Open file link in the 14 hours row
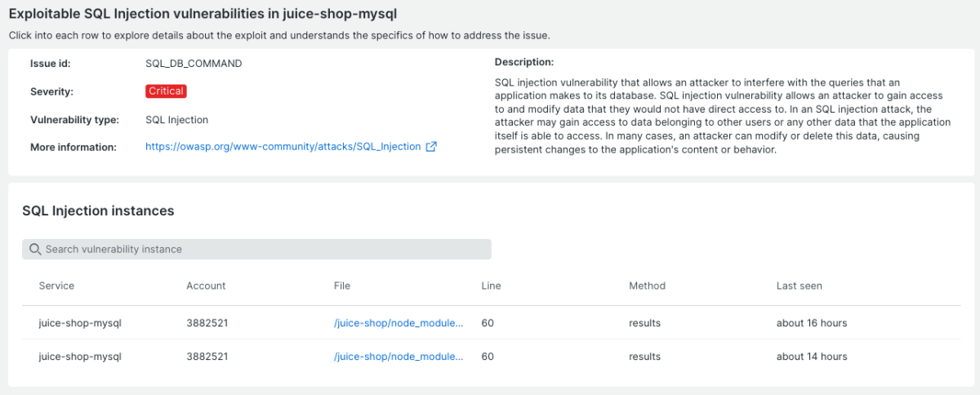 pos(399,357)
